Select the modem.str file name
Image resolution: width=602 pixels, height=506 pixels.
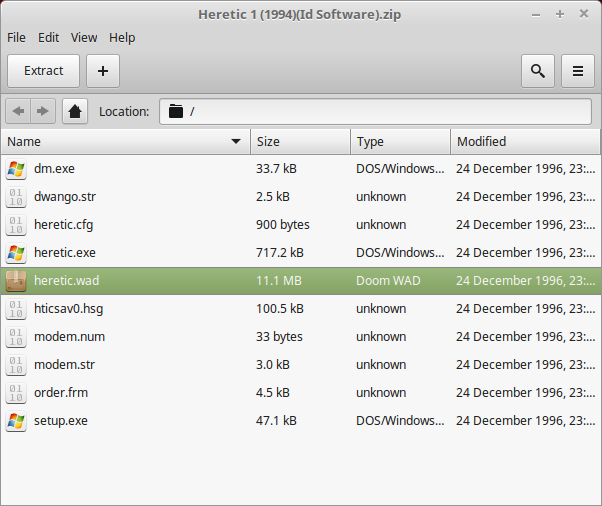click(x=64, y=365)
